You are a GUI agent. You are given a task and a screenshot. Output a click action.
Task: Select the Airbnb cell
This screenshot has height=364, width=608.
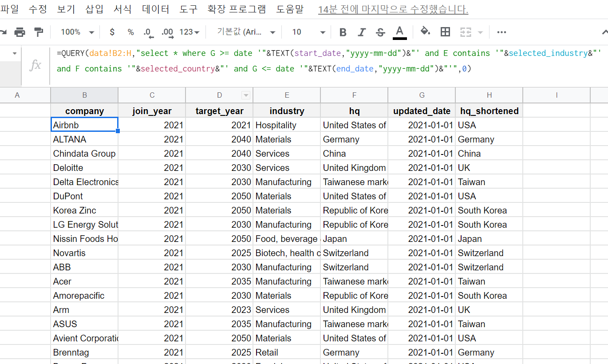pyautogui.click(x=84, y=125)
